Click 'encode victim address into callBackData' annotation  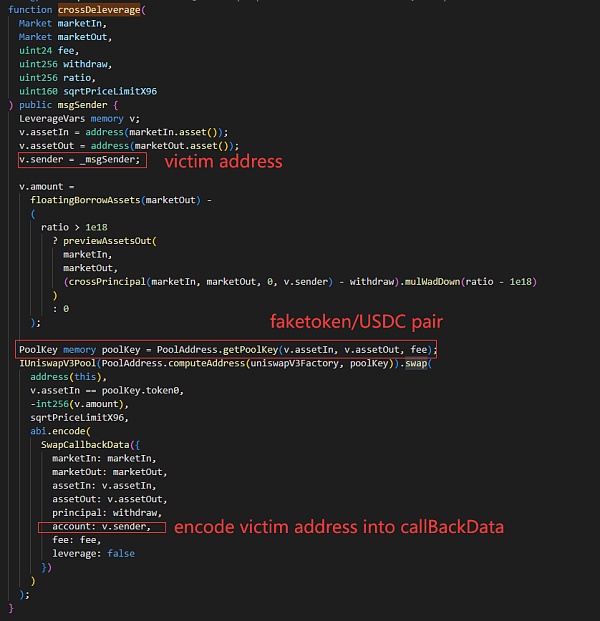coord(339,527)
